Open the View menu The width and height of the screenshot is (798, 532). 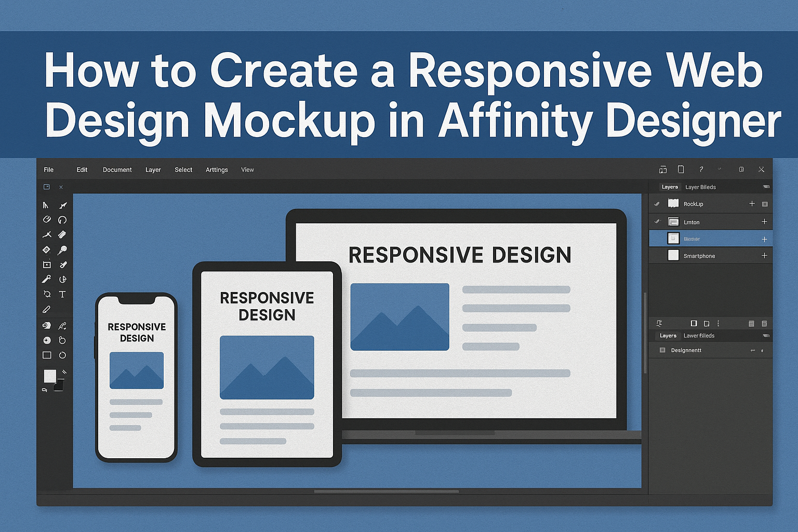(x=248, y=170)
